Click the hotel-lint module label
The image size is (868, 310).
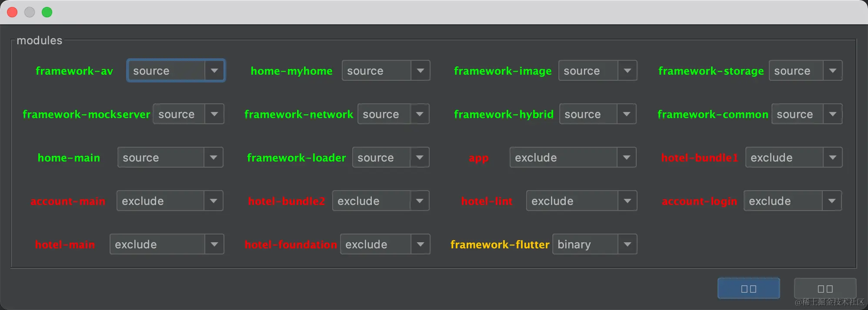coord(487,201)
